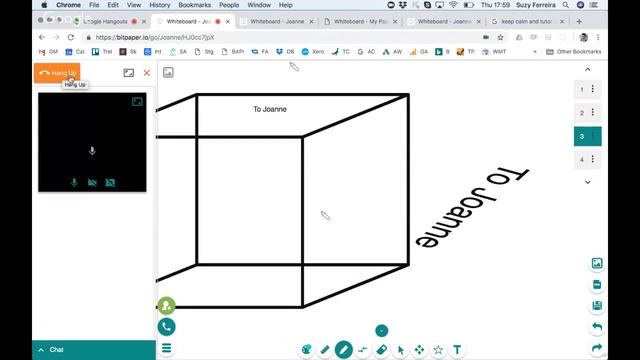Screen dimensions: 640x360
Task: Select the star shapes tool
Action: click(438, 350)
